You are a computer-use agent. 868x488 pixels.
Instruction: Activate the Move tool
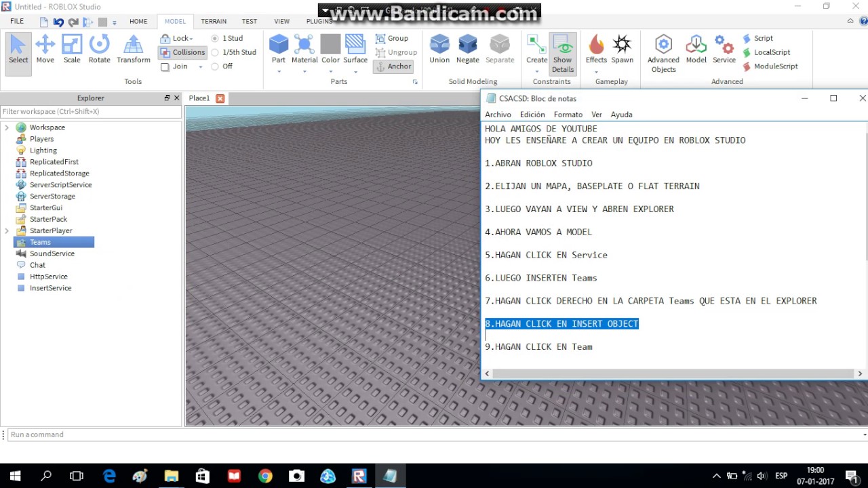tap(45, 49)
